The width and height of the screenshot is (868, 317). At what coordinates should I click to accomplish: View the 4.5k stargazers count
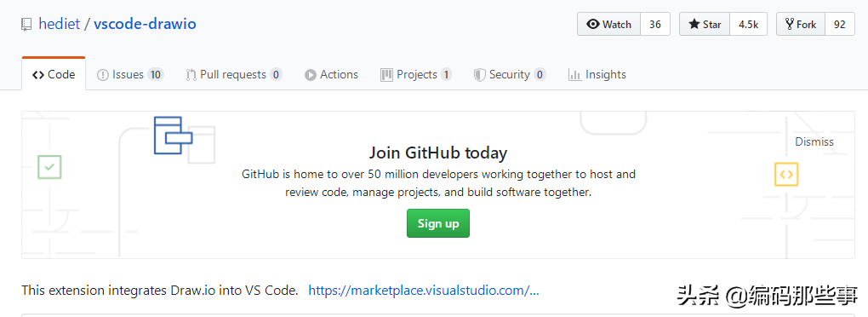[x=748, y=25]
